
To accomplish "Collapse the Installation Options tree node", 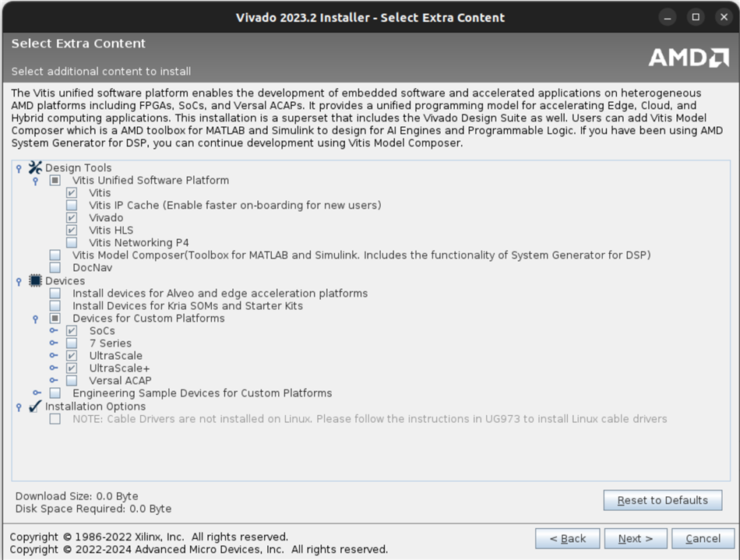I will [x=19, y=407].
